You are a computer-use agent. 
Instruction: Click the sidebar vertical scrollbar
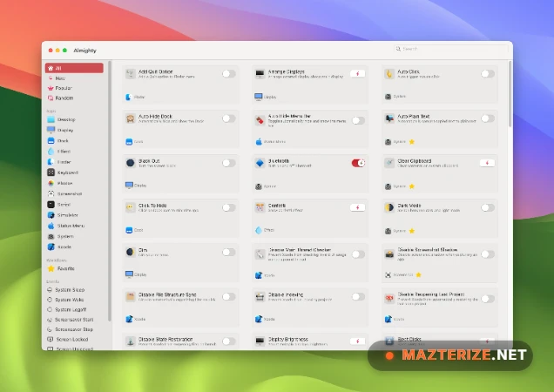click(110, 191)
